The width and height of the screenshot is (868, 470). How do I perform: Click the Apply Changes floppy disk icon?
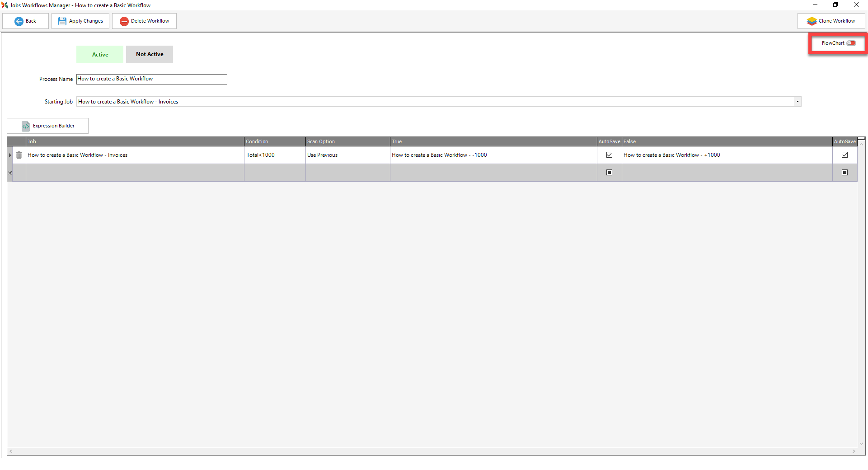pyautogui.click(x=62, y=21)
